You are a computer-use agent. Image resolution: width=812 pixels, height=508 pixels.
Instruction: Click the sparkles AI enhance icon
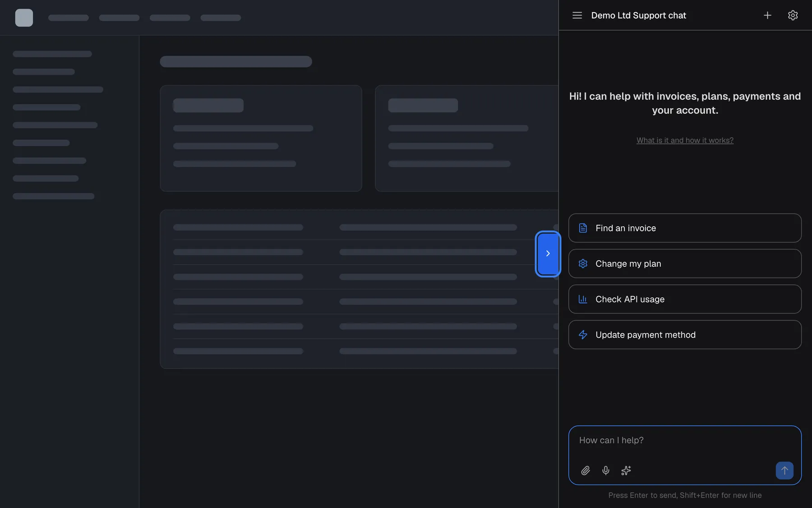click(x=626, y=471)
